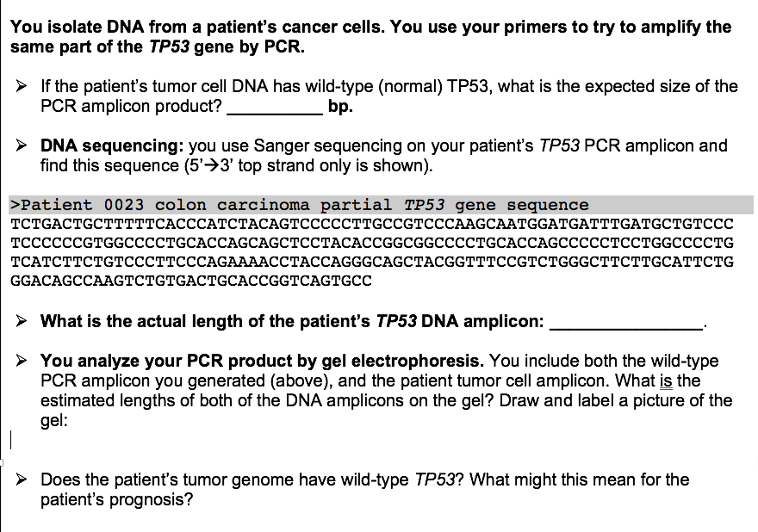Click the bold 'bp.' unit label
758x532 pixels.
[340, 106]
